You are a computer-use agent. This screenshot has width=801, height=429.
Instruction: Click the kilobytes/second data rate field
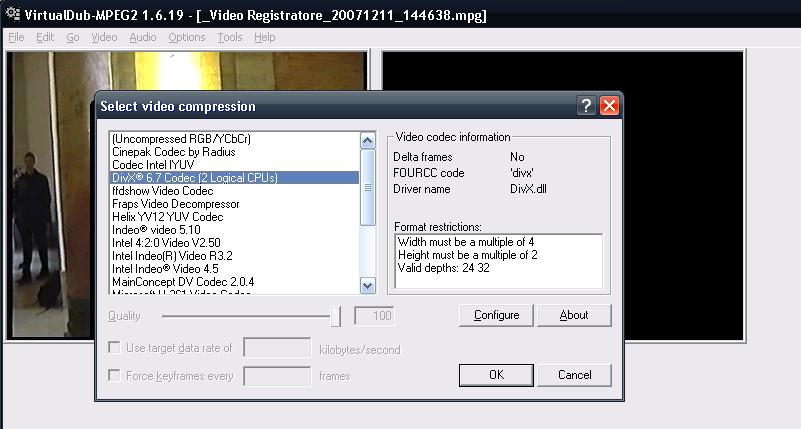[277, 348]
